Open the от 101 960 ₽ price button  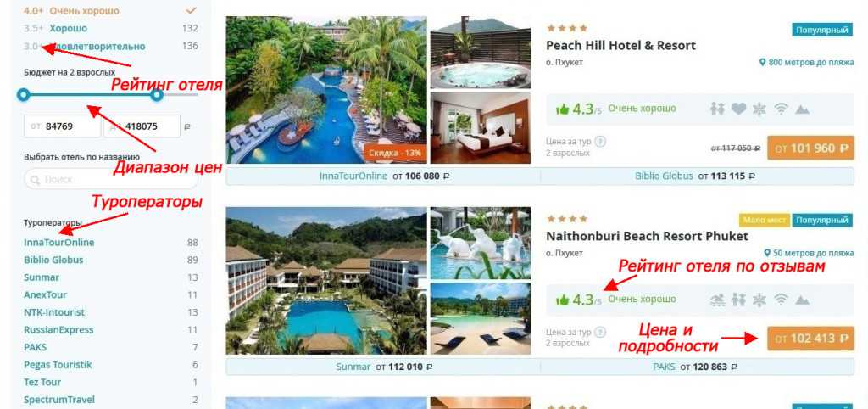coord(810,148)
